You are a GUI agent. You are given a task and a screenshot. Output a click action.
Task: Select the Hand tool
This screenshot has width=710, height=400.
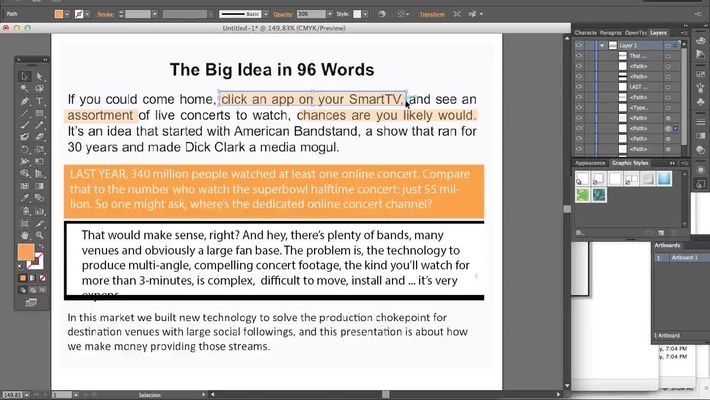click(24, 235)
